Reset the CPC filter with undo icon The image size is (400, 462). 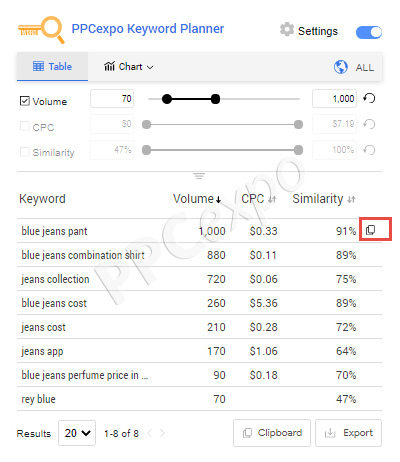pos(369,124)
